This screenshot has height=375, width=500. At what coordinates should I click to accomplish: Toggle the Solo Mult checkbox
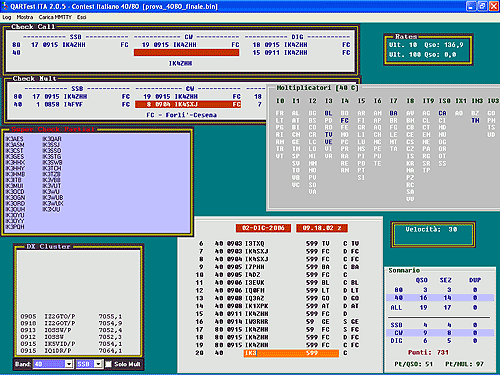pos(108,364)
